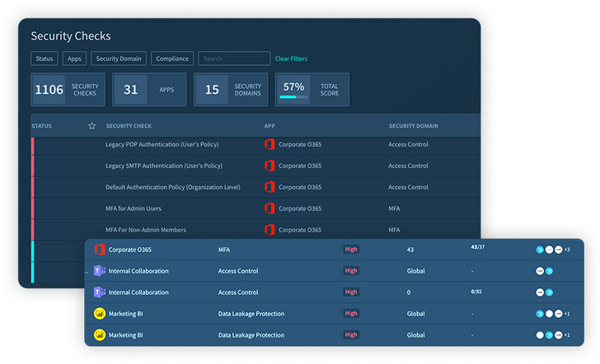
Task: Expand the Security Domain filter
Action: click(120, 58)
